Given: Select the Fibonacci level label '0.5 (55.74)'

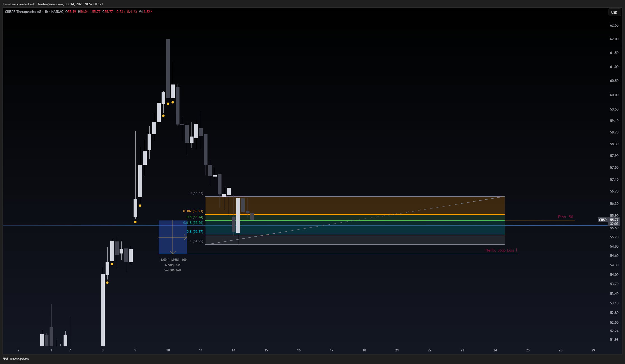Looking at the screenshot, I should [x=195, y=217].
